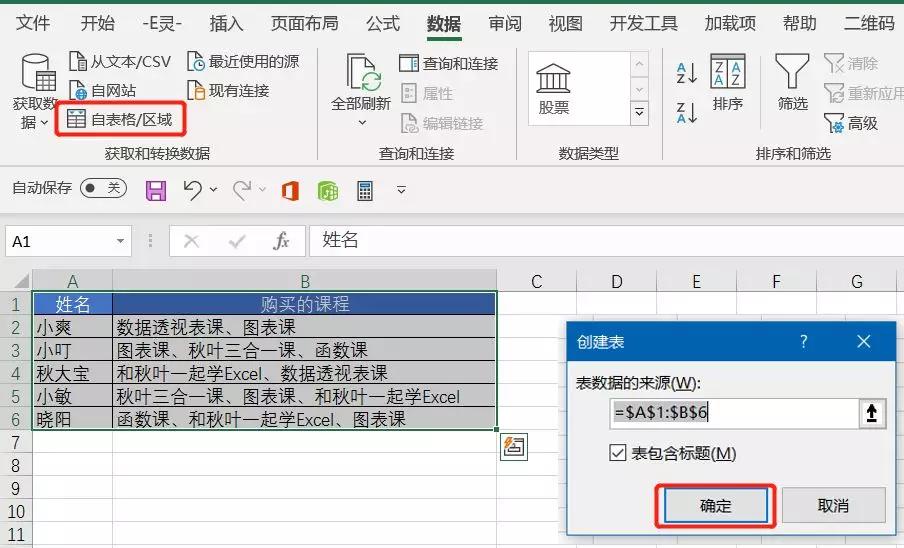Select the 股票 data type
Viewport: 904px width, 548px height.
[553, 88]
